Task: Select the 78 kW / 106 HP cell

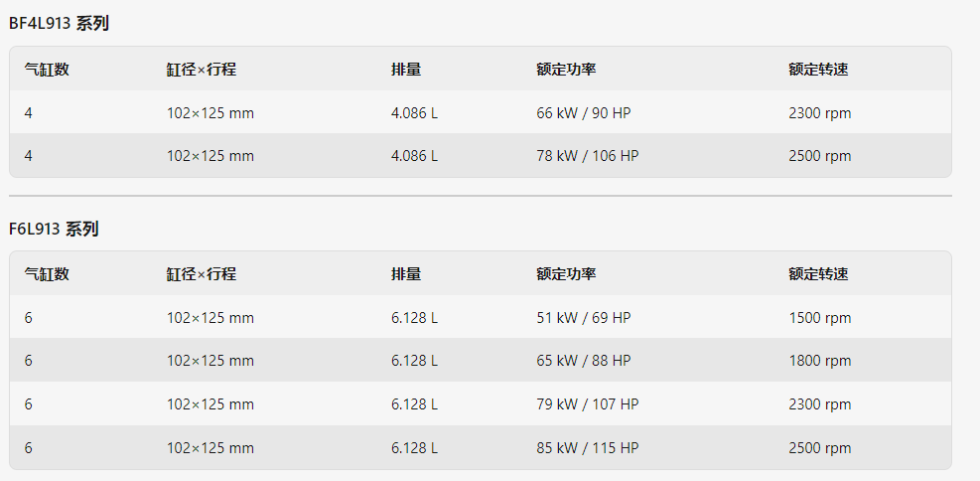Action: tap(588, 156)
